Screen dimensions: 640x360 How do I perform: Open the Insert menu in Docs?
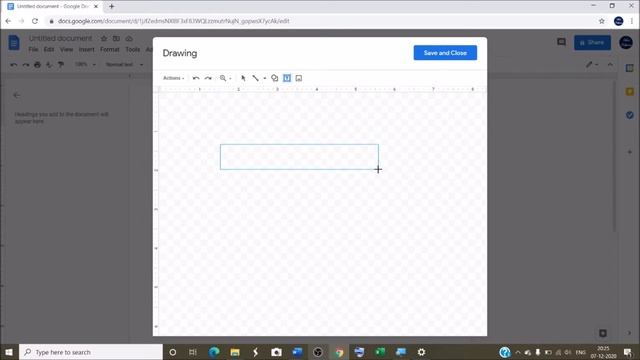[x=87, y=49]
